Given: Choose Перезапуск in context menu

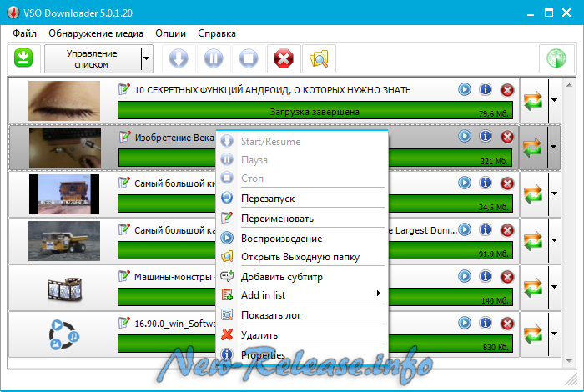Looking at the screenshot, I should tap(302, 198).
